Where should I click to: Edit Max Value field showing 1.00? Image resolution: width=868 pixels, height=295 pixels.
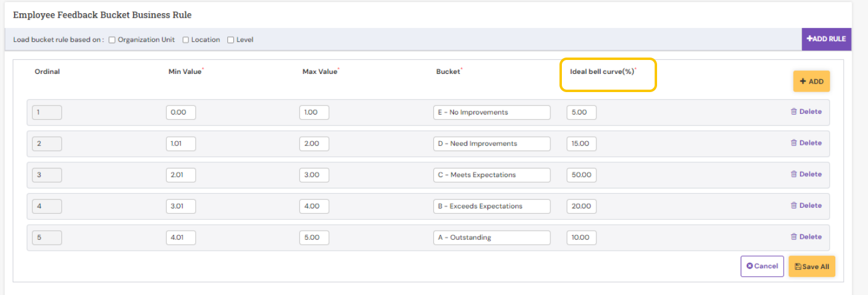point(314,112)
